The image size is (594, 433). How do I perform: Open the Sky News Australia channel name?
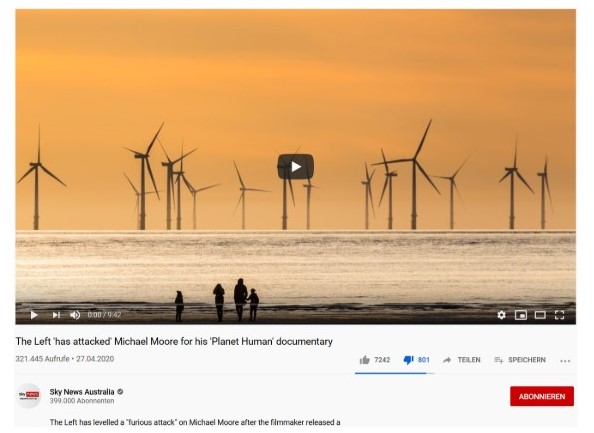click(82, 392)
